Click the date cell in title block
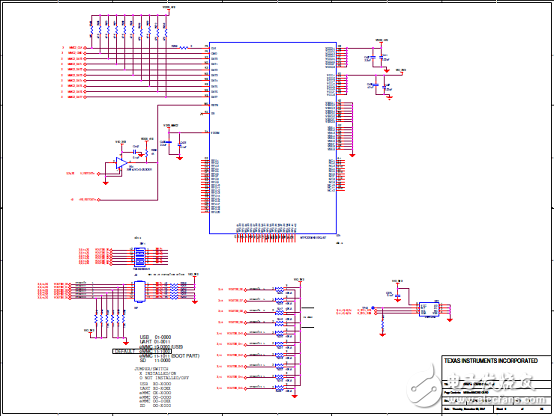 [x=468, y=409]
